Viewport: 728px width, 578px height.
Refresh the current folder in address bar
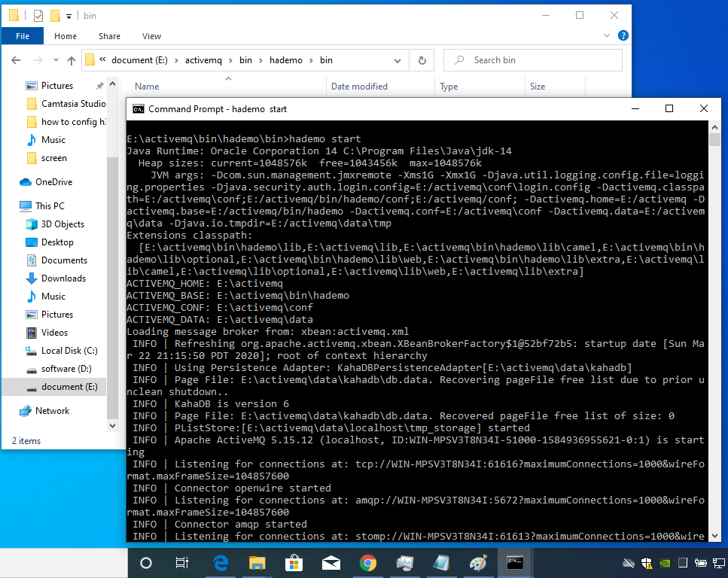point(422,60)
